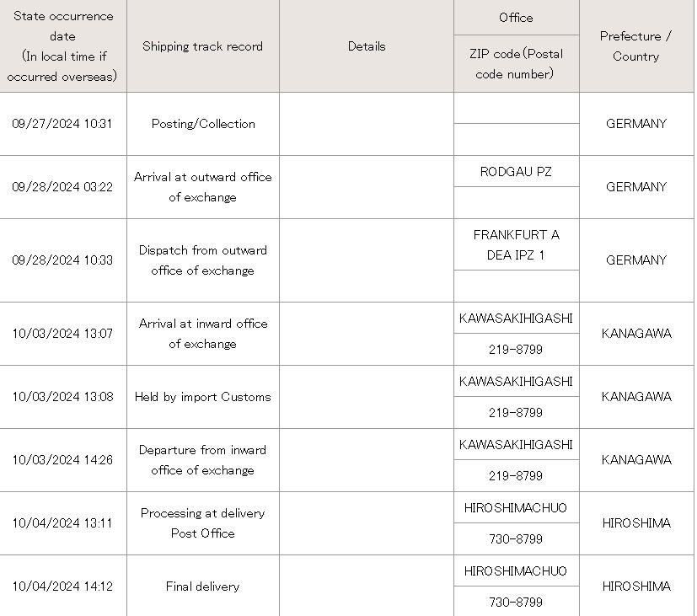Click the date 10/04/2024 14:12
697x616 pixels.
62,586
